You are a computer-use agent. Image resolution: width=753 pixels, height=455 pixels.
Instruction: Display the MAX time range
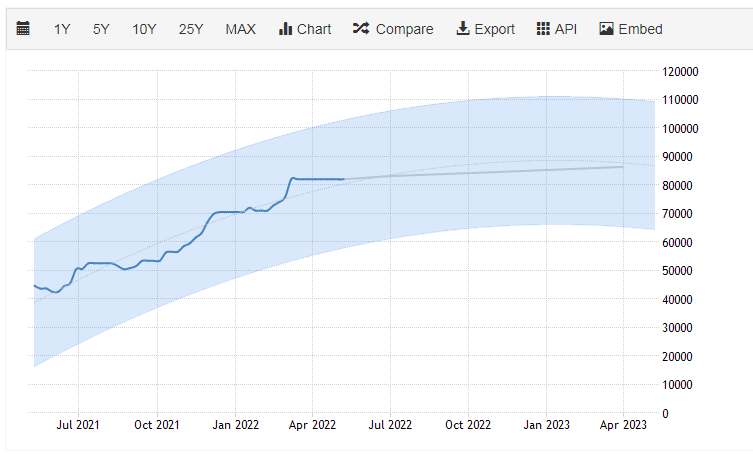click(240, 29)
